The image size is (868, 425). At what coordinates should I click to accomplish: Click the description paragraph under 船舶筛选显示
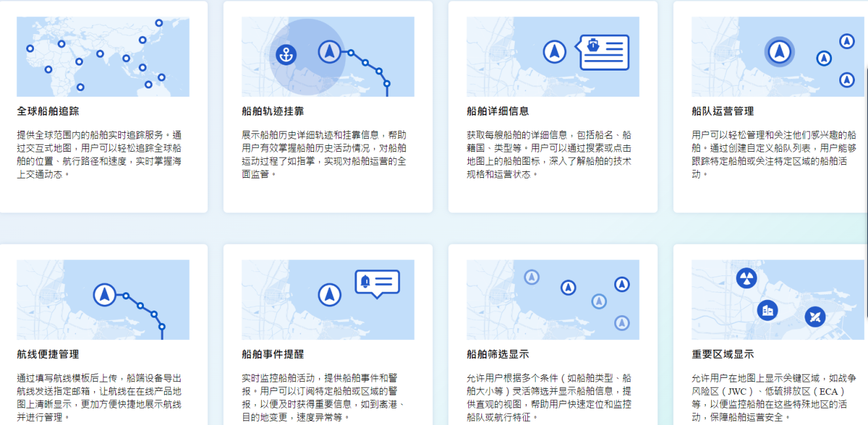[x=549, y=398]
